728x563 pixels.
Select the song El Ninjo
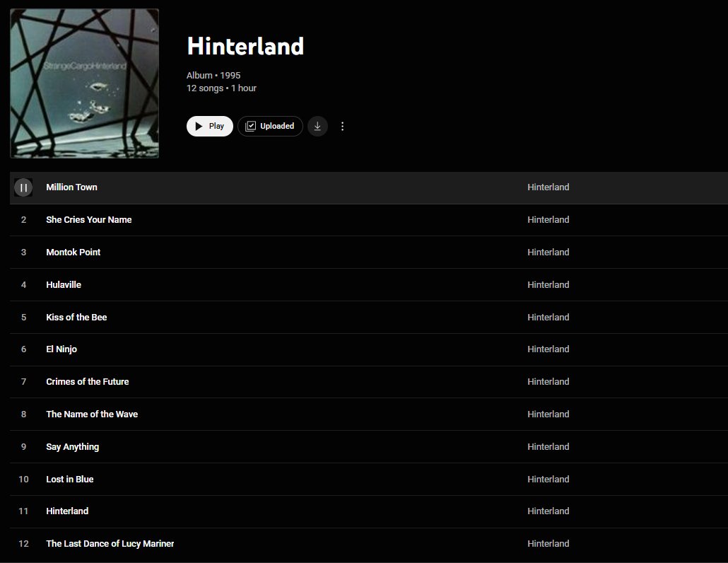61,349
